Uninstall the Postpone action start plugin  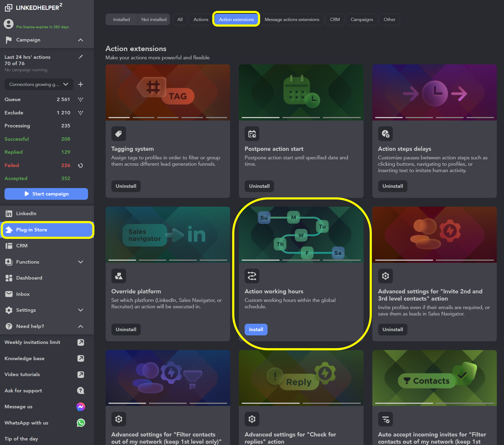point(259,186)
